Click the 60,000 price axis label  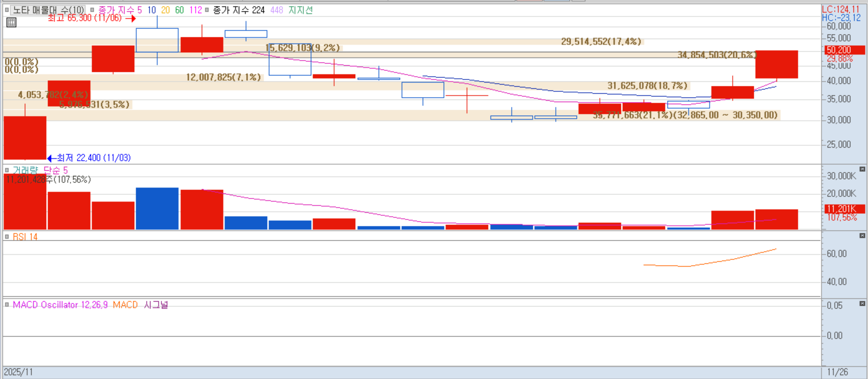point(838,27)
